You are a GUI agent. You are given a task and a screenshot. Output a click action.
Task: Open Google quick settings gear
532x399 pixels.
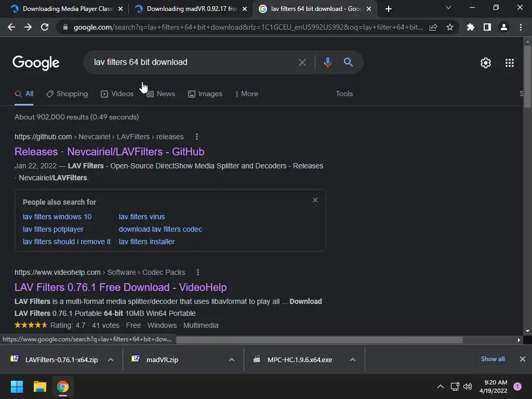coord(486,63)
